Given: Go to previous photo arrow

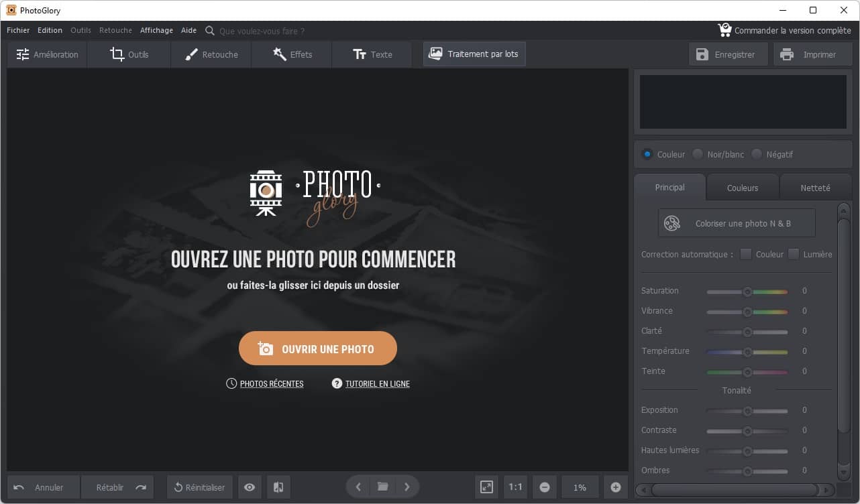Looking at the screenshot, I should (x=358, y=487).
